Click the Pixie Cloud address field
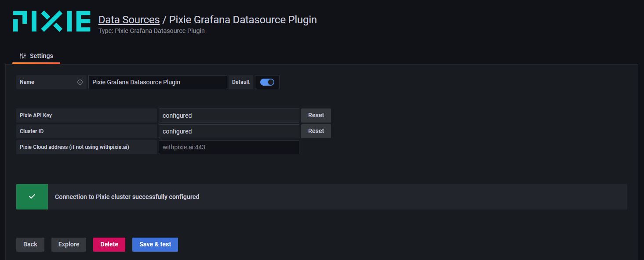This screenshot has height=260, width=644. (x=229, y=147)
